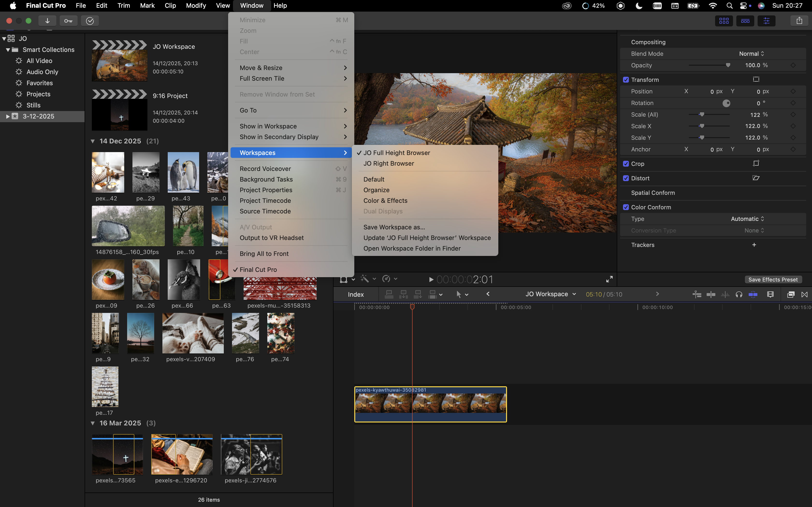
Task: Collapse the 14 Dec 2025 group
Action: point(93,141)
